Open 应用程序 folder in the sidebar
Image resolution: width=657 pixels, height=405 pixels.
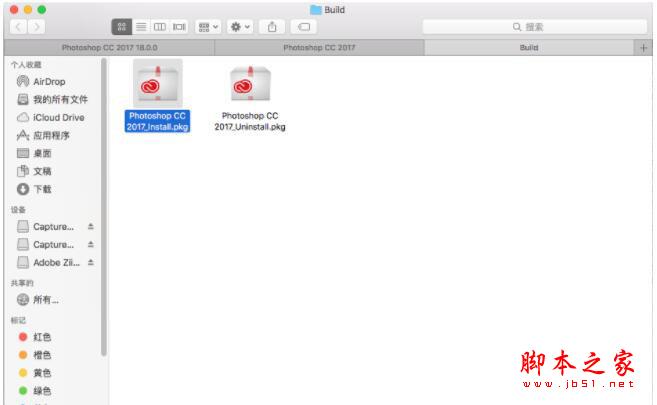point(43,135)
